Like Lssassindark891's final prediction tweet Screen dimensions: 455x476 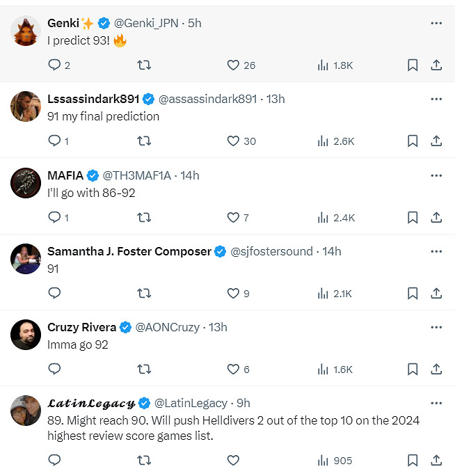coord(234,141)
